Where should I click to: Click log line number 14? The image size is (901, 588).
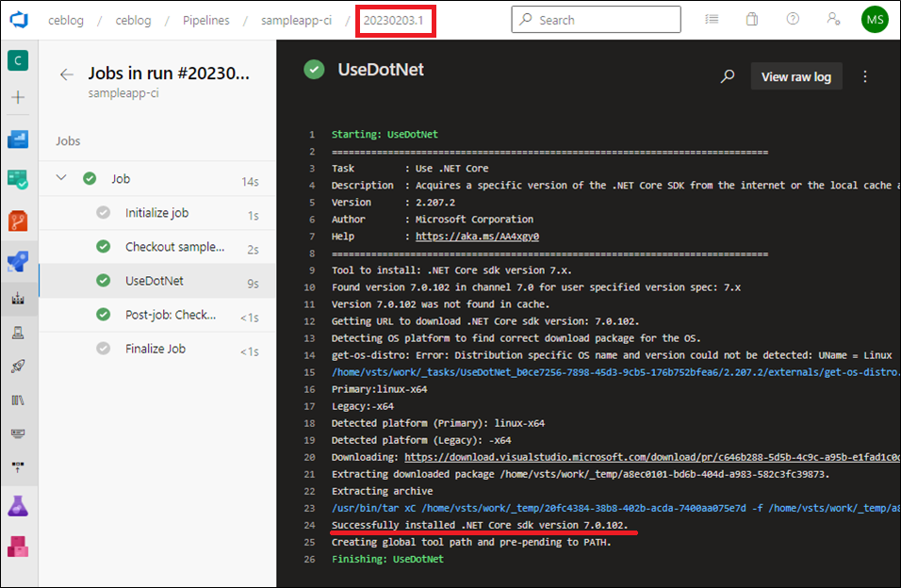pyautogui.click(x=309, y=355)
